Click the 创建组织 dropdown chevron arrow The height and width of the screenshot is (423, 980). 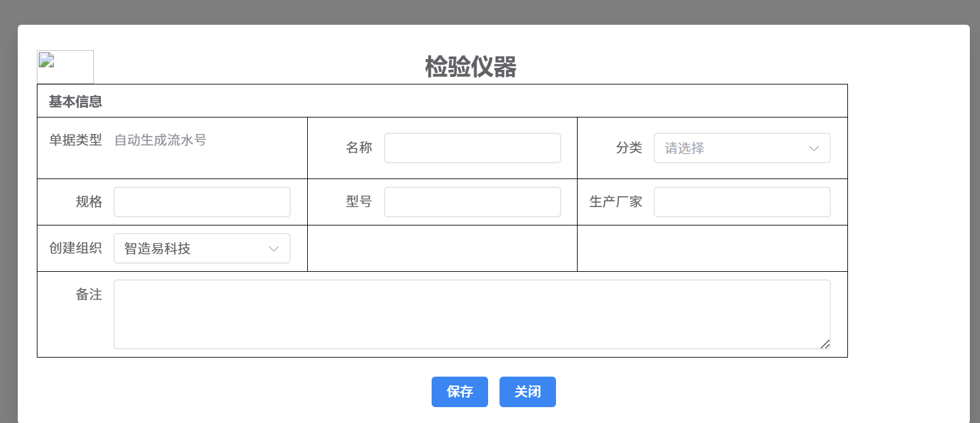(274, 248)
